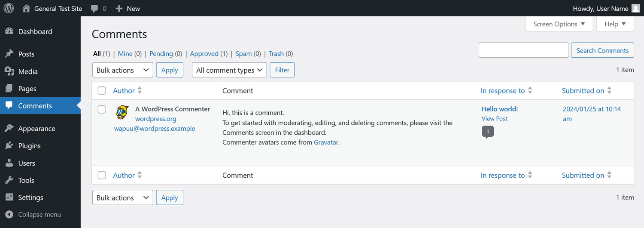Click the user avatar icon
644x228 pixels.
pyautogui.click(x=635, y=8)
